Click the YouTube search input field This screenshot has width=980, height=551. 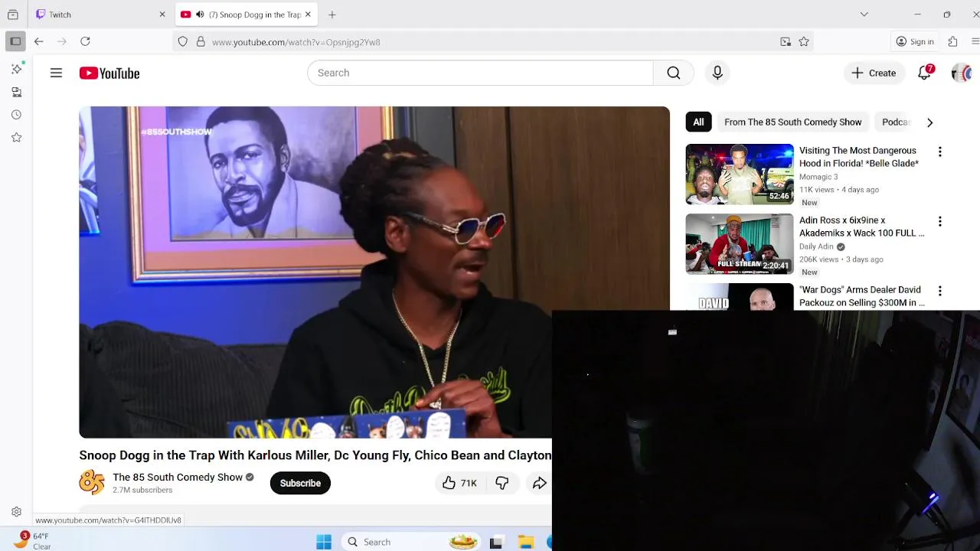tap(480, 73)
